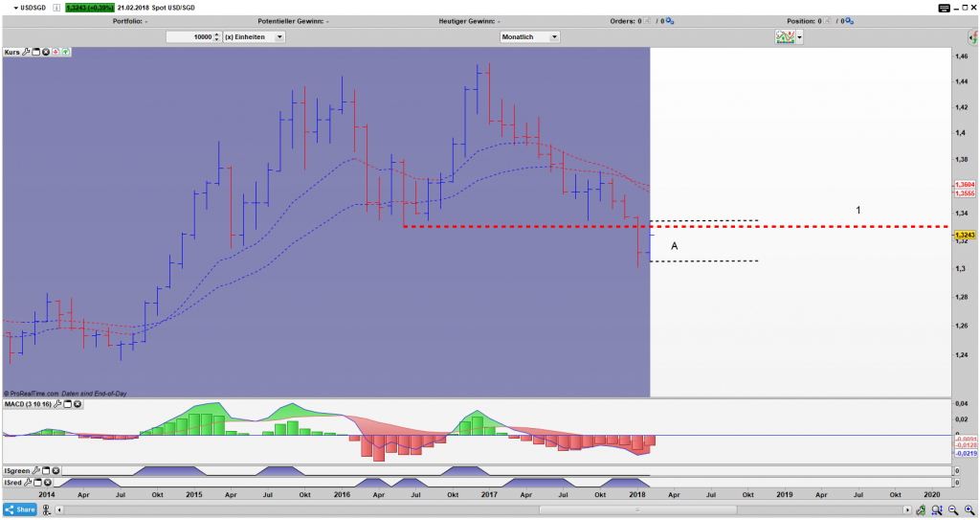Expand dropdown arrow beside indicators icon

coord(799,37)
